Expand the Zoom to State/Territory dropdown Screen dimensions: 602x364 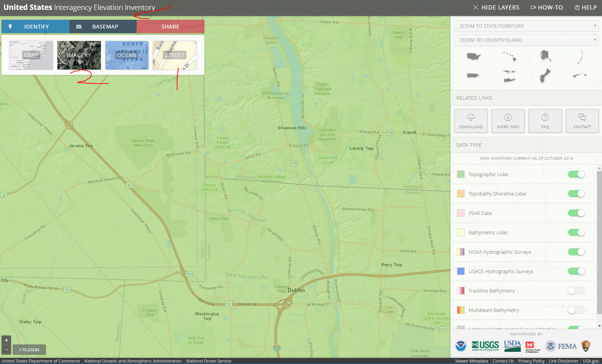pyautogui.click(x=526, y=26)
